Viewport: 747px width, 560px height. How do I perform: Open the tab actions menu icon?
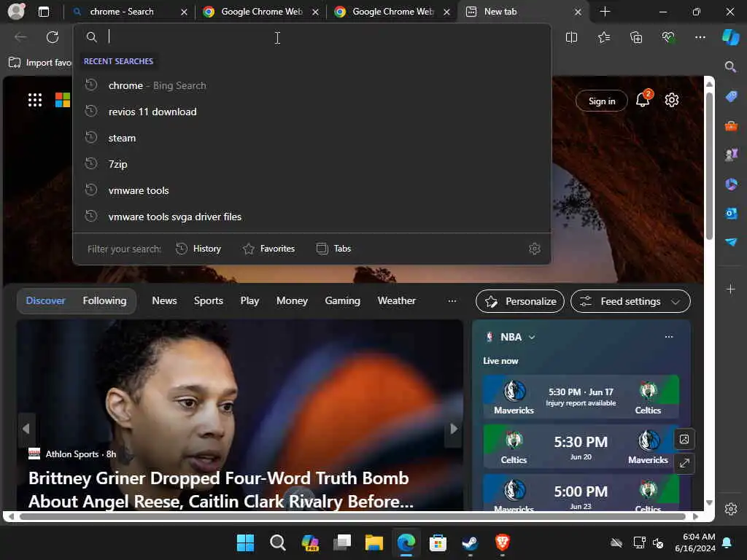(43, 12)
